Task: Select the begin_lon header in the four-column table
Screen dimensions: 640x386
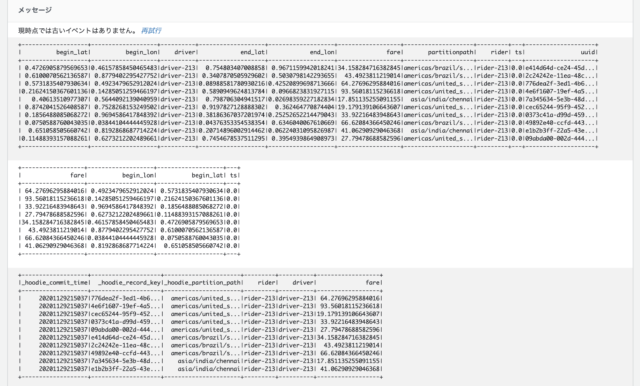Action: pos(138,175)
